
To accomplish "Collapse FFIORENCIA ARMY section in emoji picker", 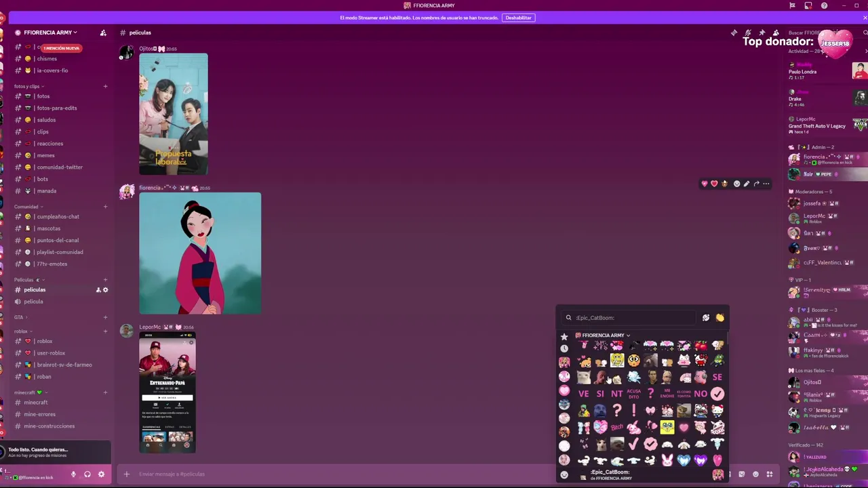I will [x=603, y=335].
